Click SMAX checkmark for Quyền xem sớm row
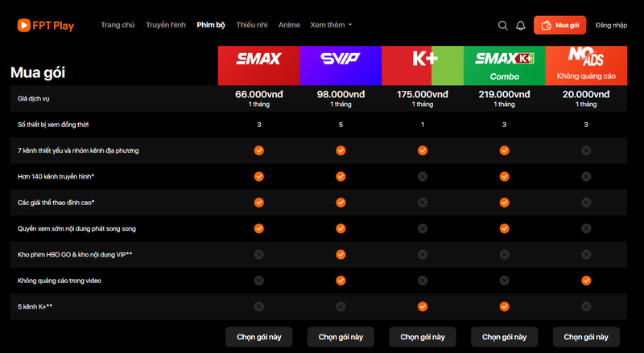Screen dimensions: 644x353 coord(258,228)
